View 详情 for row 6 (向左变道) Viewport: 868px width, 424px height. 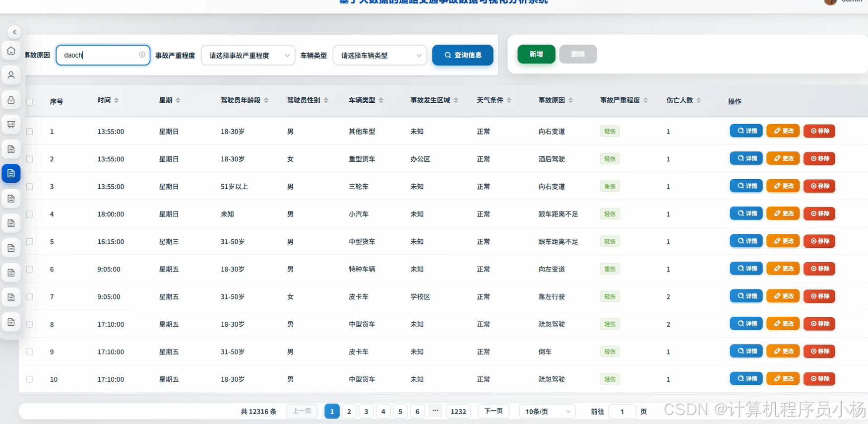(746, 269)
